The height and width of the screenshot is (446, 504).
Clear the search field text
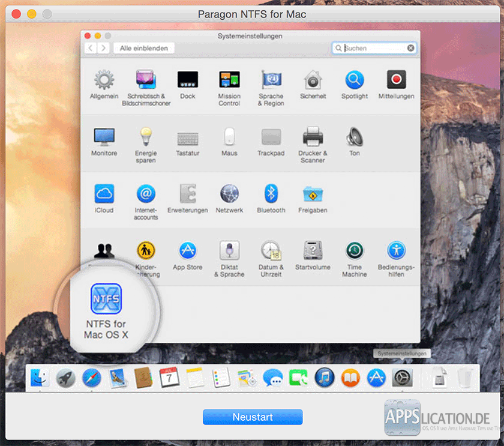tap(410, 48)
